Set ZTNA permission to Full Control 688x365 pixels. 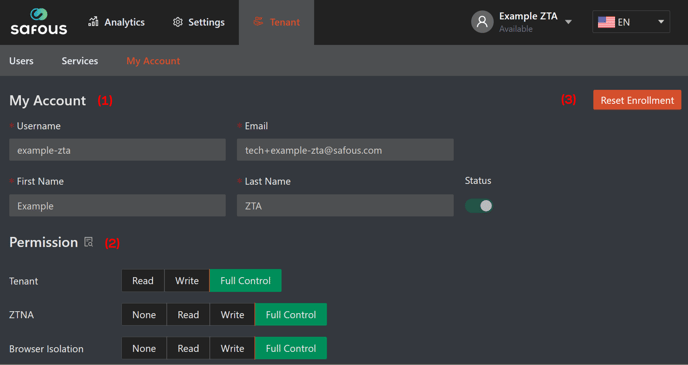[291, 315]
